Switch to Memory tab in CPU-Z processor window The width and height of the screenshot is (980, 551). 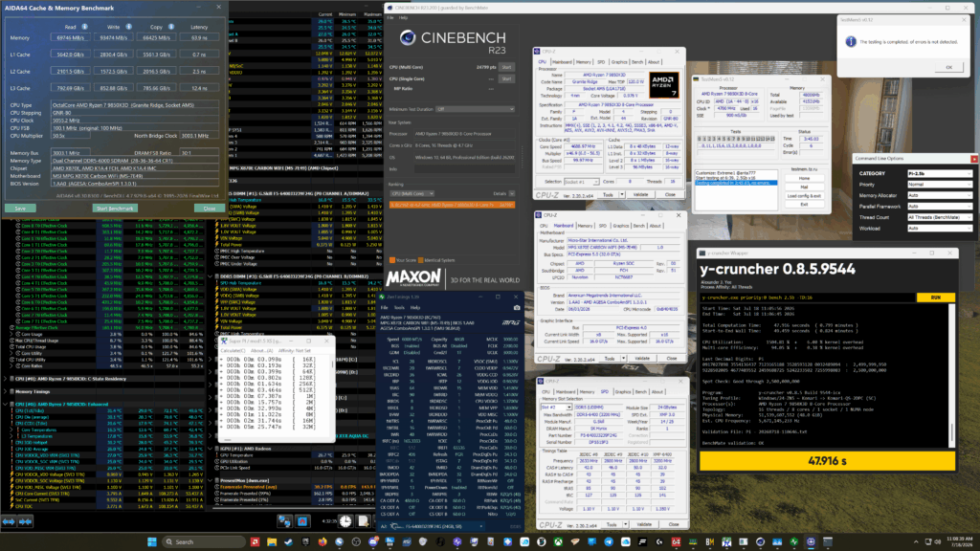pos(583,62)
